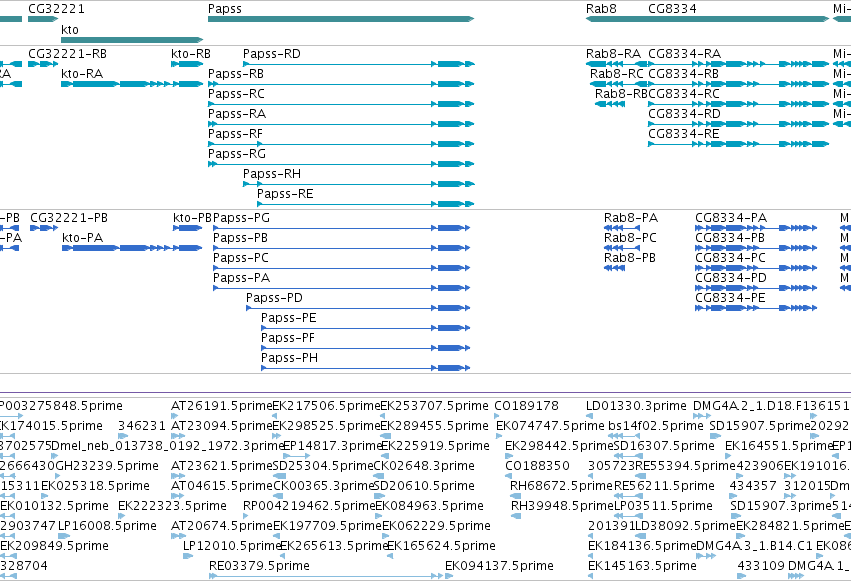Image resolution: width=851 pixels, height=581 pixels.
Task: Select protein Rab8-PB
Action: tap(614, 268)
